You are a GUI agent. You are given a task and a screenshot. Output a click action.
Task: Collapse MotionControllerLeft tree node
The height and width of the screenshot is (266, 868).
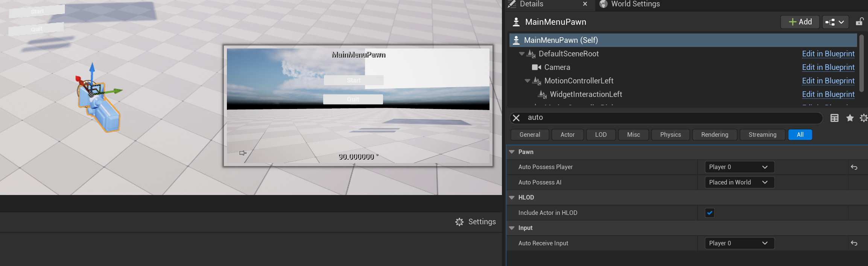[x=527, y=81]
